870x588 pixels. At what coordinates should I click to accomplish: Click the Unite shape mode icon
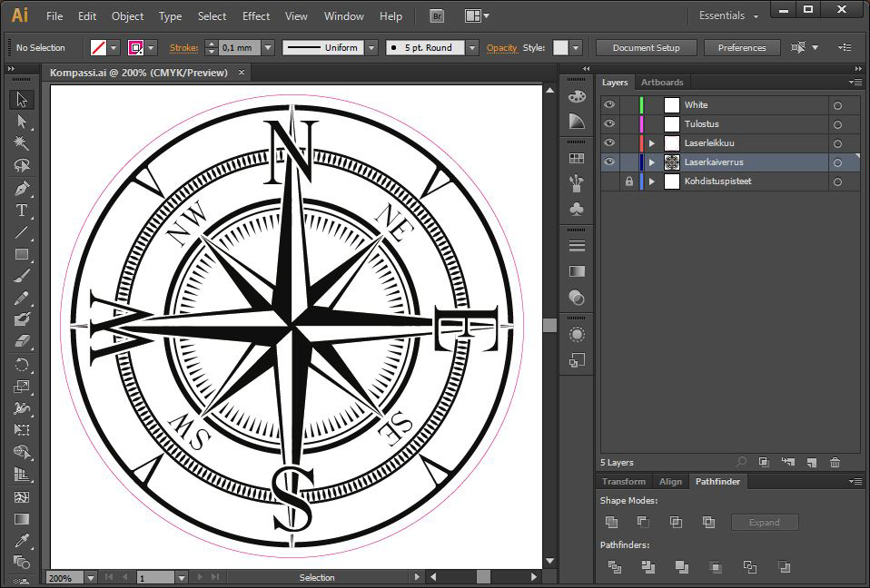point(611,522)
